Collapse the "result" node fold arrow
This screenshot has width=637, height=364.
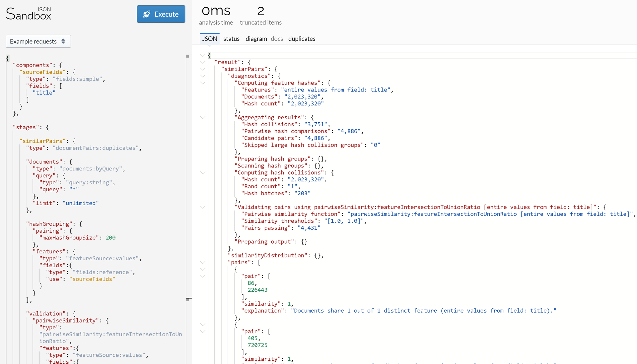coord(203,62)
